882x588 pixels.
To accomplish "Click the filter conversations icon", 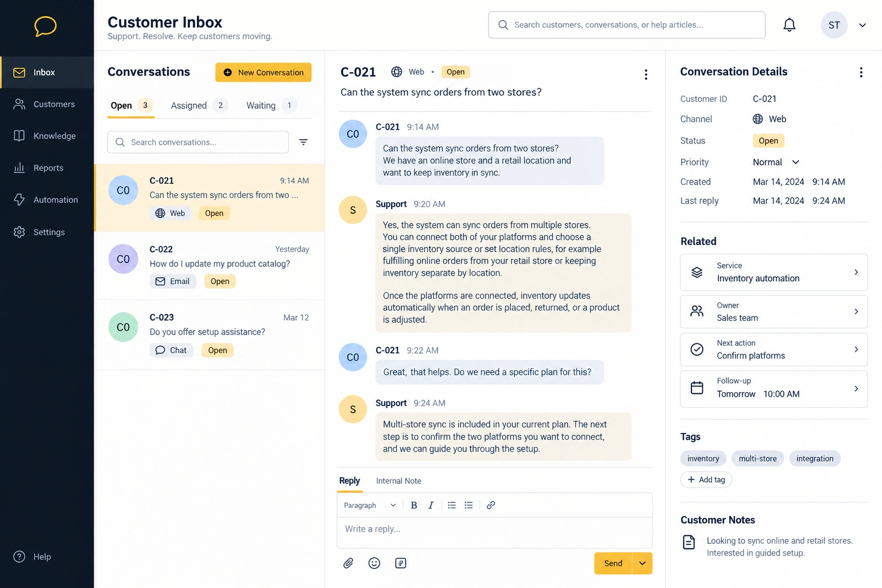I will click(x=303, y=142).
